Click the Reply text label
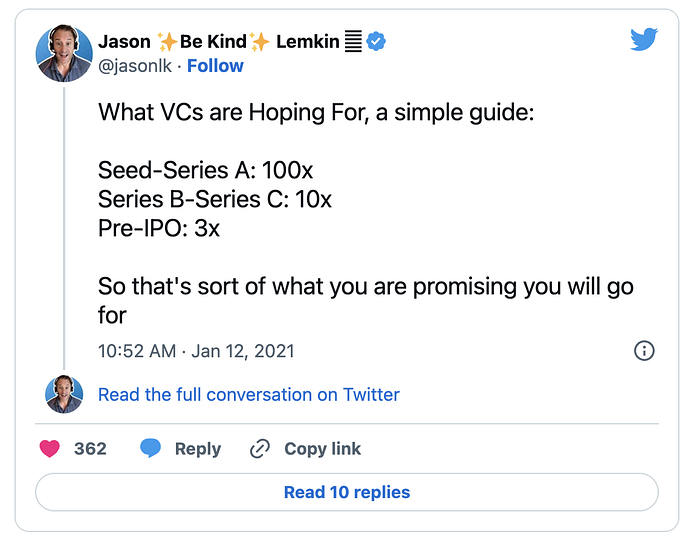Screen dimensions: 700x555 coord(198,449)
